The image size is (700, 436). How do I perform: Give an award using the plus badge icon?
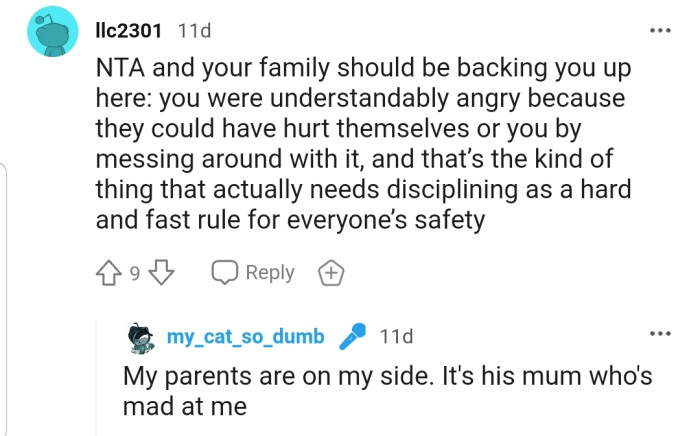click(330, 273)
